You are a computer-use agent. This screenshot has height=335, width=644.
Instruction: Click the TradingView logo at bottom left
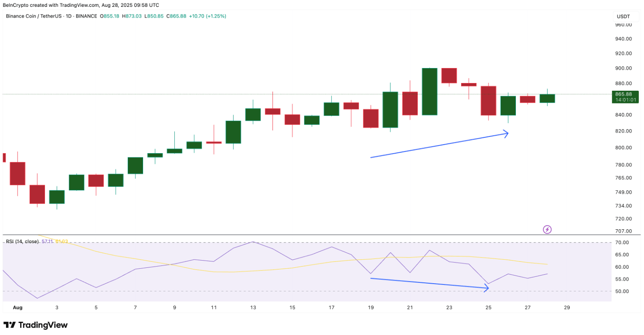coord(36,325)
